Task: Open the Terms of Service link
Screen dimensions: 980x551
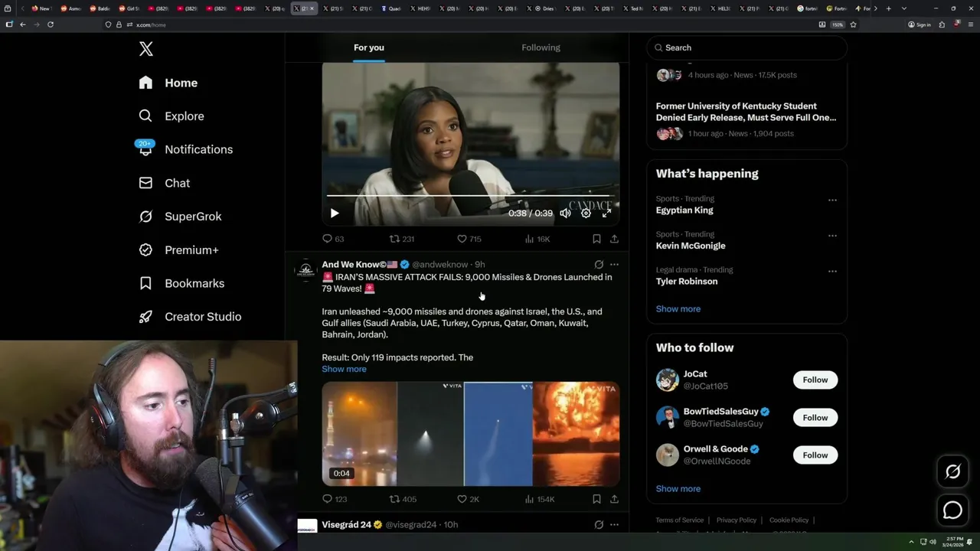Action: tap(680, 520)
